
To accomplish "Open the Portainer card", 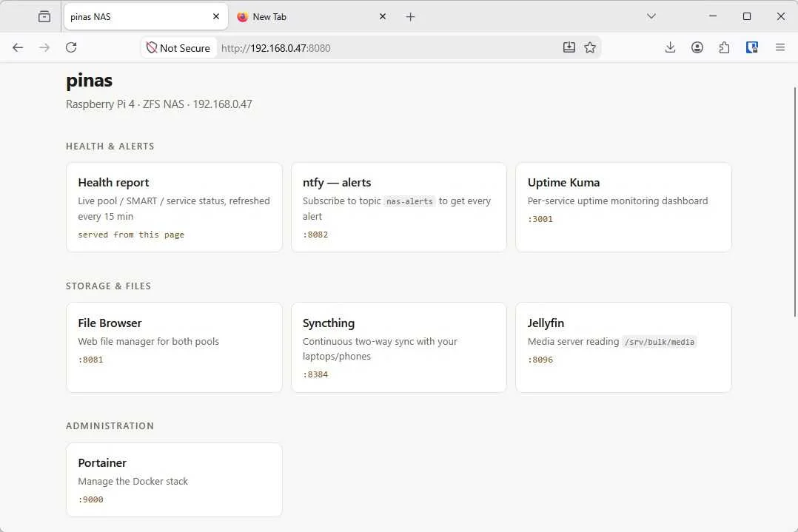I will [174, 479].
